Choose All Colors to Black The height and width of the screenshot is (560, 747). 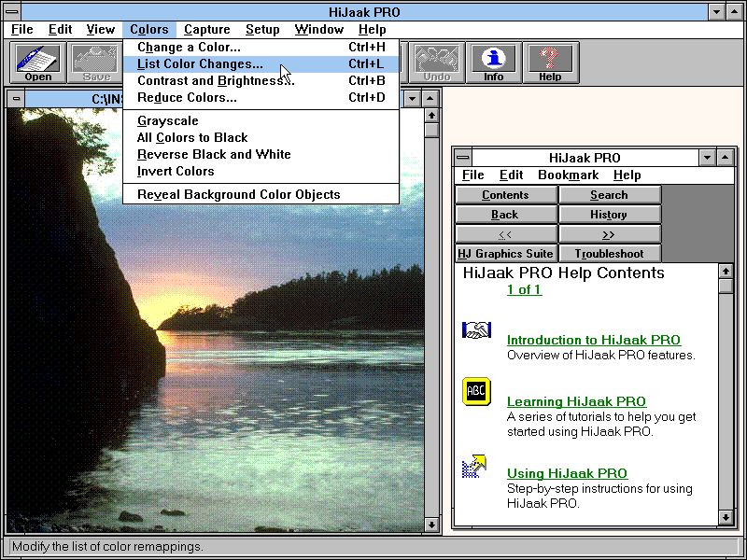pos(261,137)
